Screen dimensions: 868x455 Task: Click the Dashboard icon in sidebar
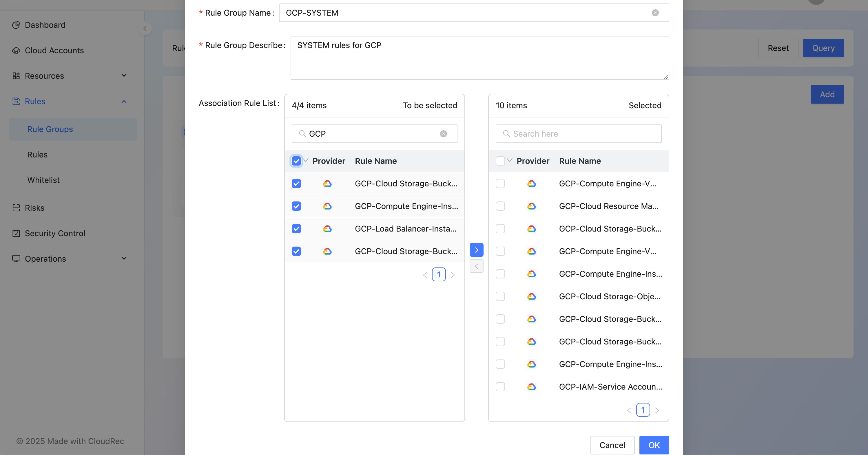click(x=16, y=25)
